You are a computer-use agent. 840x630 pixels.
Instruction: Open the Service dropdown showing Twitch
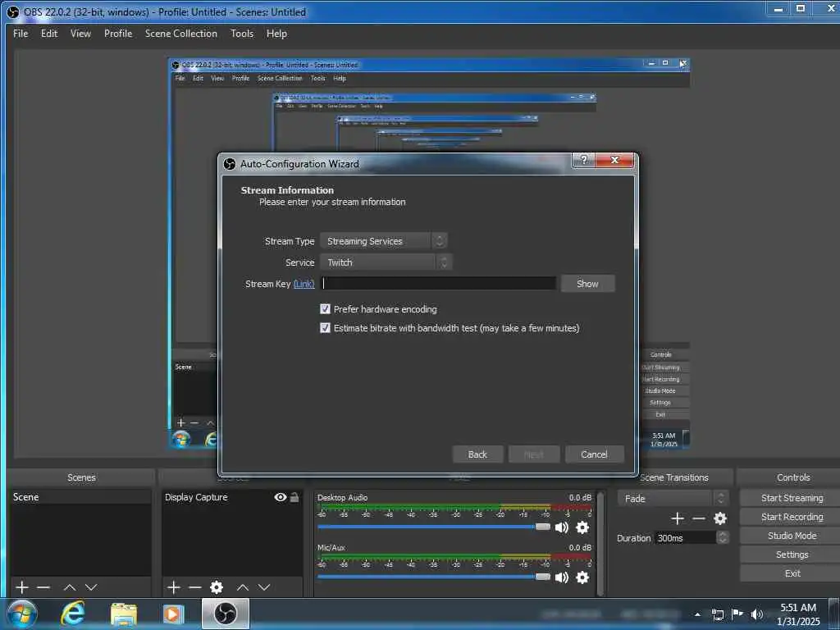tap(386, 262)
